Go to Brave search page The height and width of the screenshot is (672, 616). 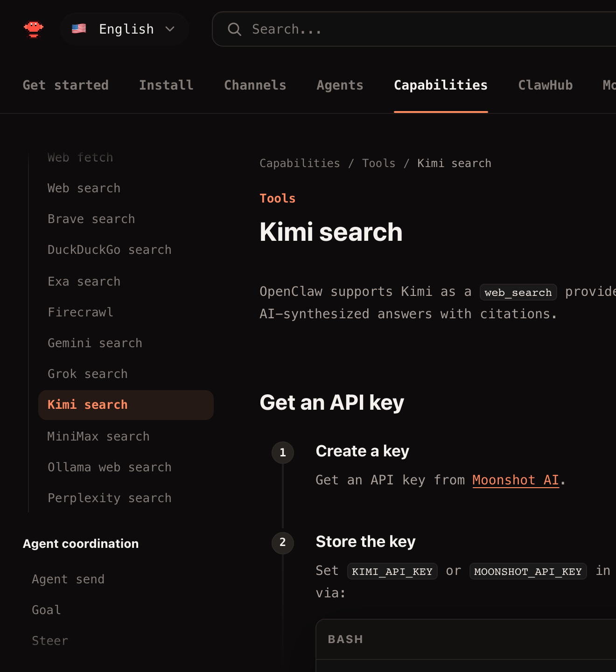[91, 219]
